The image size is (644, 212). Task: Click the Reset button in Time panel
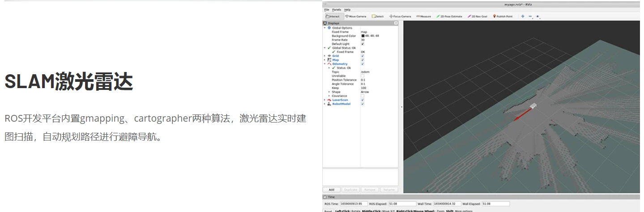tap(328, 210)
